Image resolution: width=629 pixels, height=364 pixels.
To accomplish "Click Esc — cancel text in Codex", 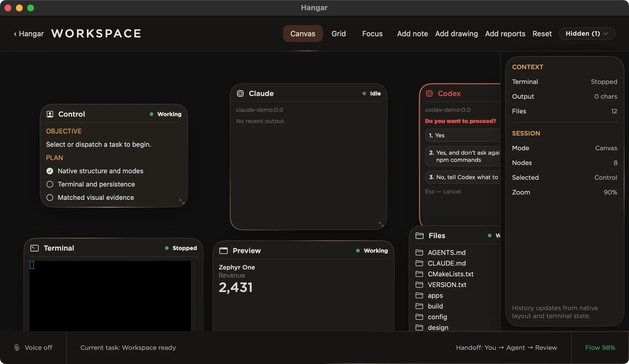I will pyautogui.click(x=443, y=191).
